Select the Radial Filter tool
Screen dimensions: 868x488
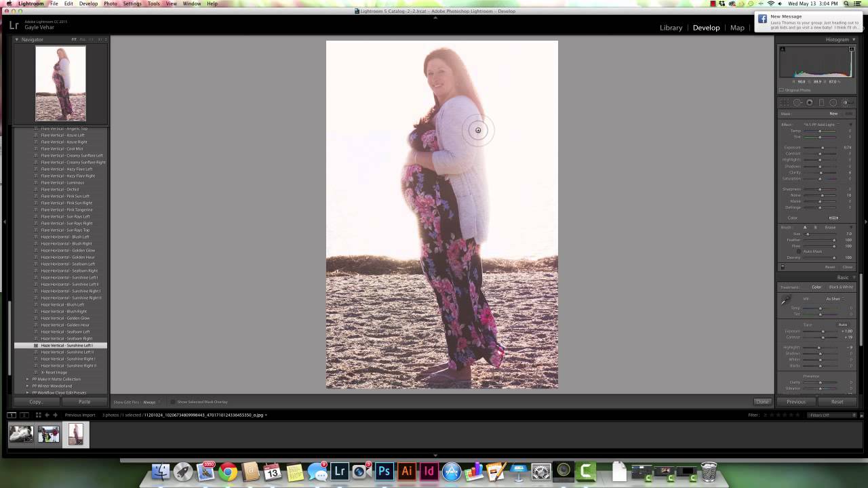[x=833, y=102]
